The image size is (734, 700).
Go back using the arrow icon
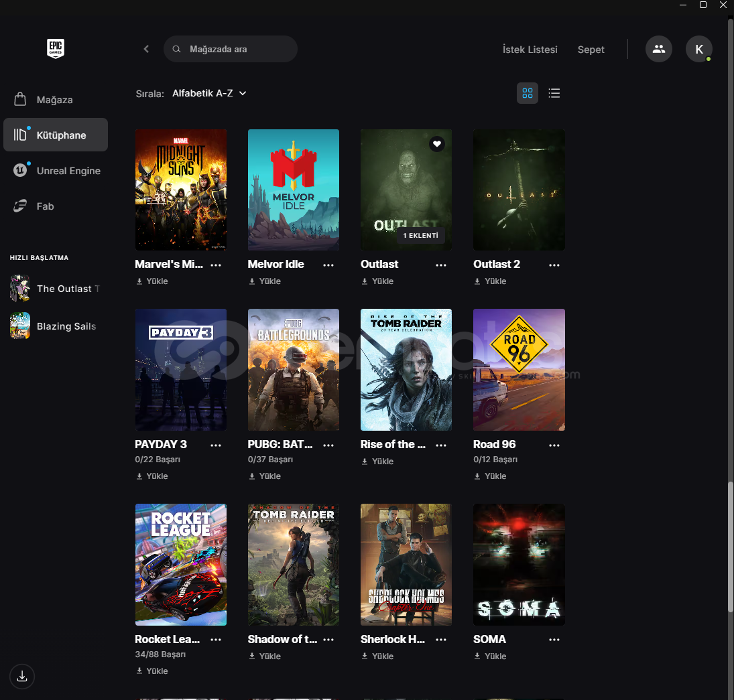(146, 49)
